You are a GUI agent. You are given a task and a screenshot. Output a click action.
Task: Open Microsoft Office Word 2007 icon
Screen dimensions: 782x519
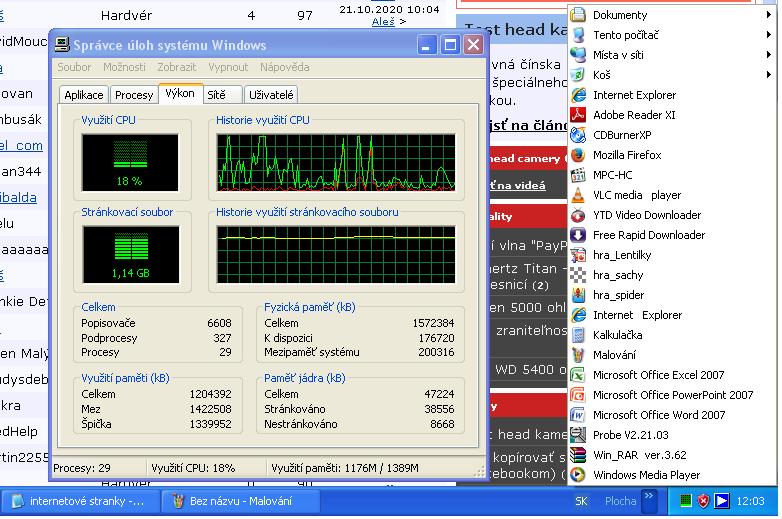coord(578,415)
